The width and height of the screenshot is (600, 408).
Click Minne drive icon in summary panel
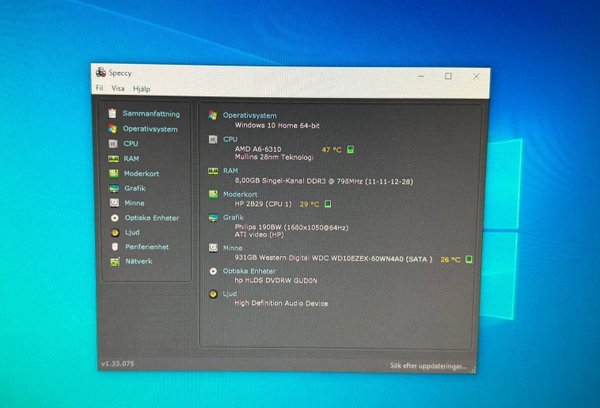(x=213, y=248)
